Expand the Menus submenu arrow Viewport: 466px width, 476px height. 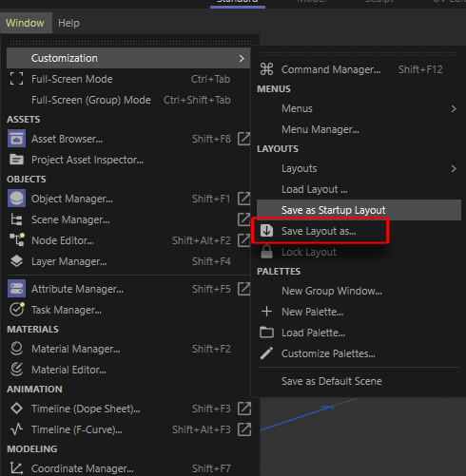tap(454, 108)
